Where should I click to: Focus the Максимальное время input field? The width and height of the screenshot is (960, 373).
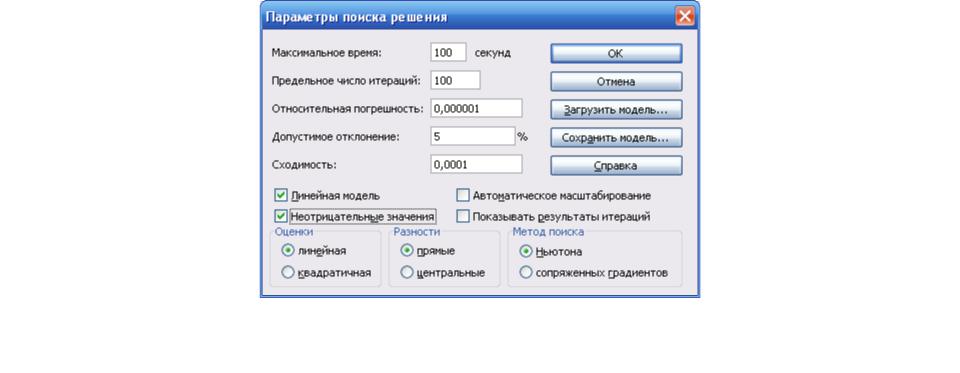tap(449, 53)
